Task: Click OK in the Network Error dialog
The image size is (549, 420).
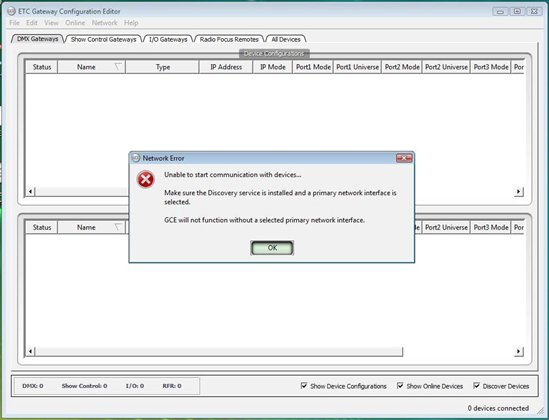Action: [x=272, y=248]
